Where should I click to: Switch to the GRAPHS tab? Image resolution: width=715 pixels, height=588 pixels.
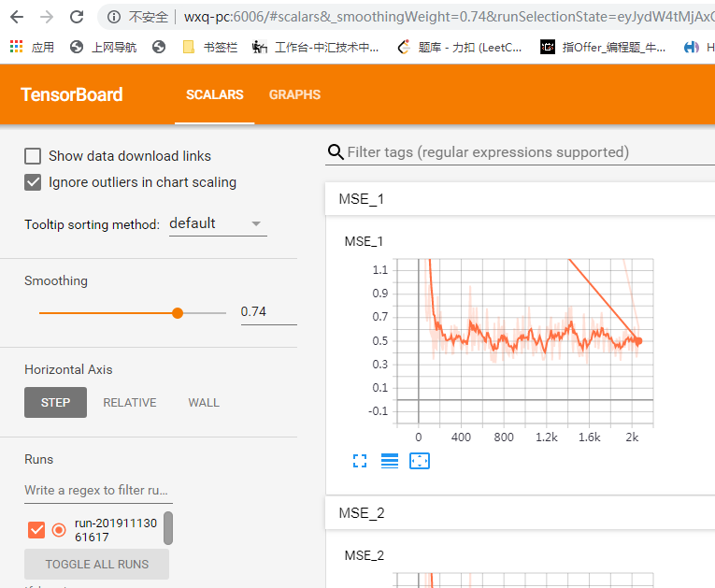click(294, 94)
